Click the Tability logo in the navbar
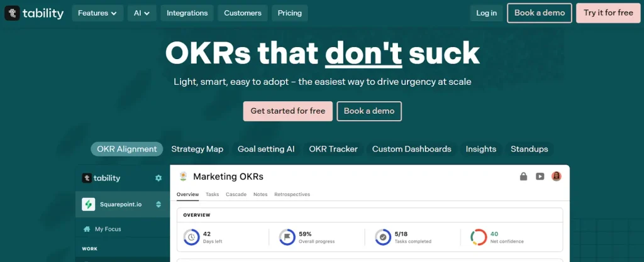Image resolution: width=644 pixels, height=262 pixels. pyautogui.click(x=35, y=13)
